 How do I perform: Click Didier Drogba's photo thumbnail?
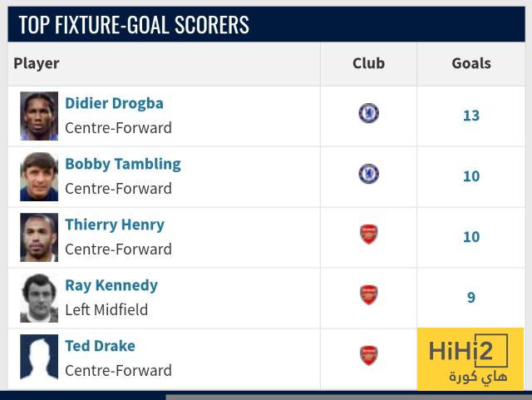click(x=39, y=116)
